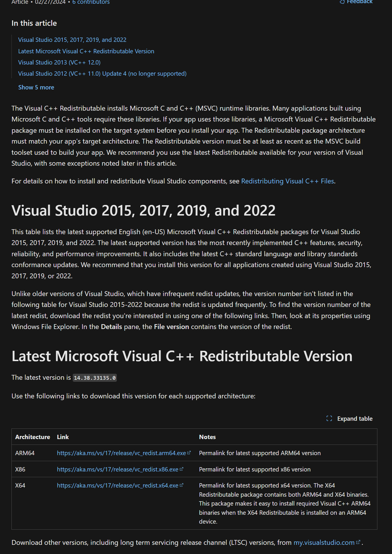Screen dimensions: 392x554
Task: Click the Expand table brackets icon
Action: click(329, 419)
